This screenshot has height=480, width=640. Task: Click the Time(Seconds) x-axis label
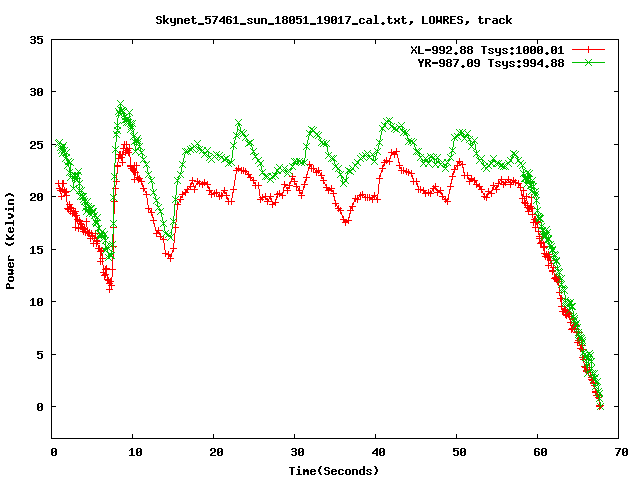[334, 470]
